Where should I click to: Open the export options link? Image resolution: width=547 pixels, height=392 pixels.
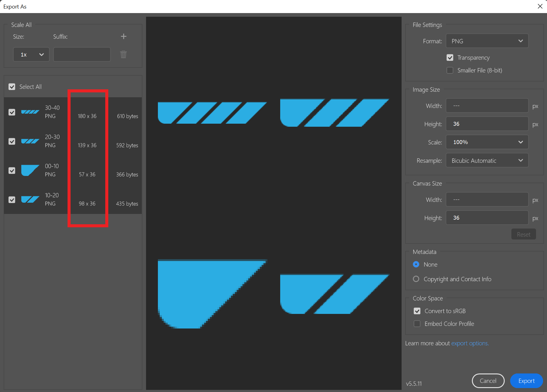coord(470,343)
